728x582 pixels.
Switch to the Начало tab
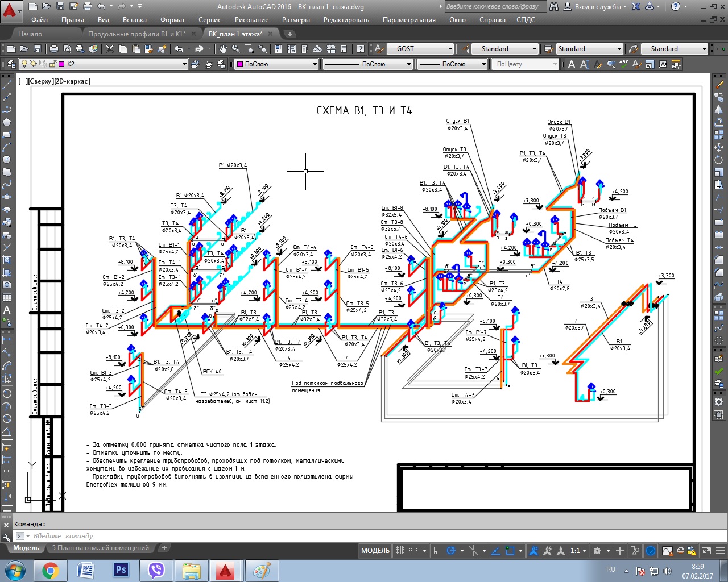(30, 34)
